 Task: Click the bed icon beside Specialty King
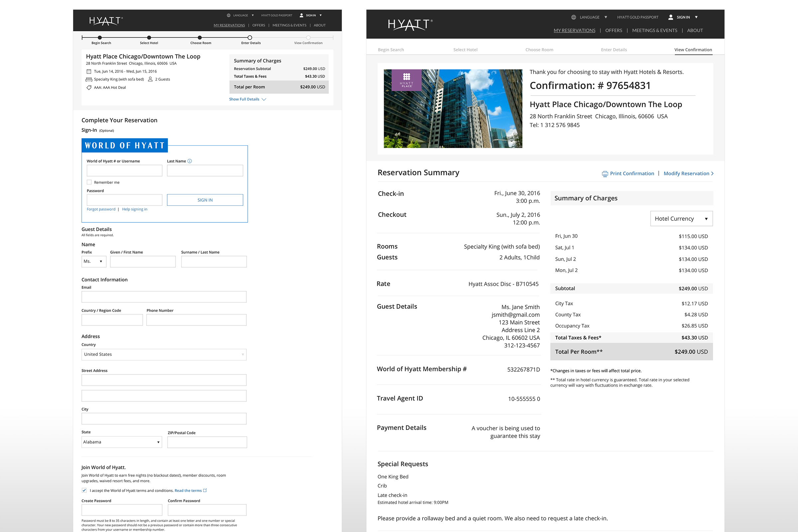pyautogui.click(x=89, y=79)
